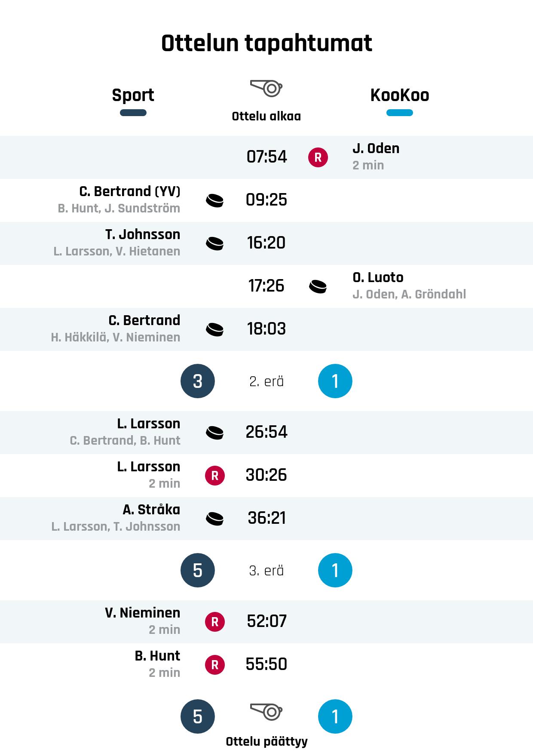Click the Sport score 3 at 2. erä

coord(198,381)
